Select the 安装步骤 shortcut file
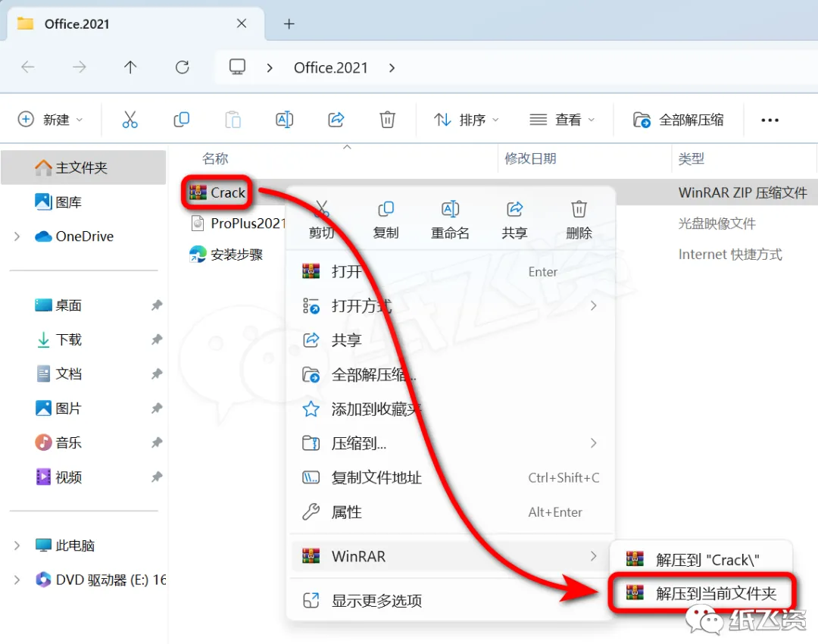The height and width of the screenshot is (644, 818). (x=226, y=255)
